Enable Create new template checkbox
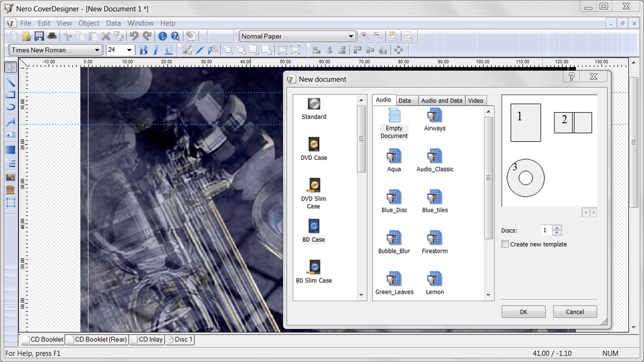 (505, 244)
